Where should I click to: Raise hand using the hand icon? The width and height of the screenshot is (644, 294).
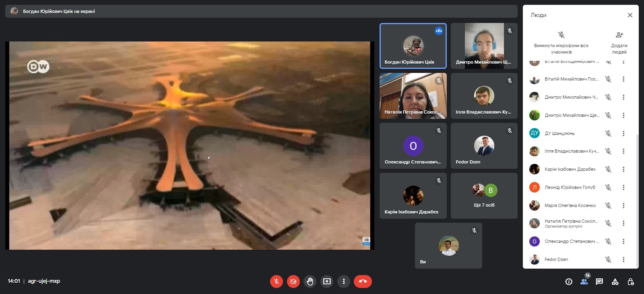pyautogui.click(x=310, y=282)
